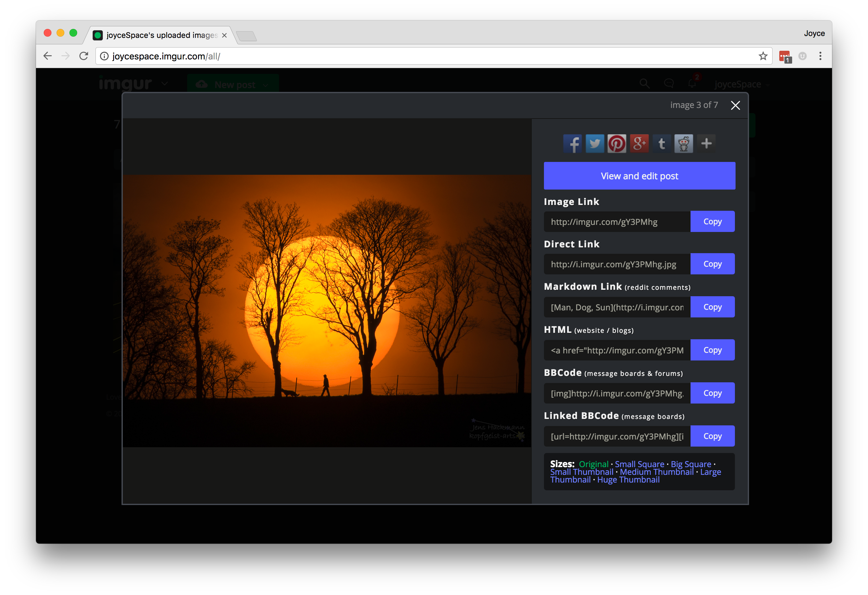Close the image detail overlay
This screenshot has width=868, height=595.
click(x=735, y=106)
